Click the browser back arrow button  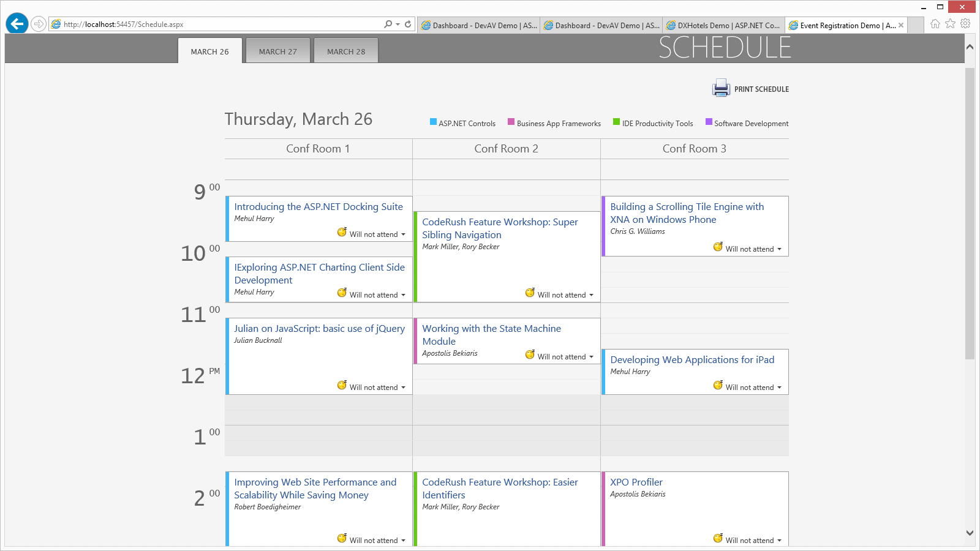point(17,24)
